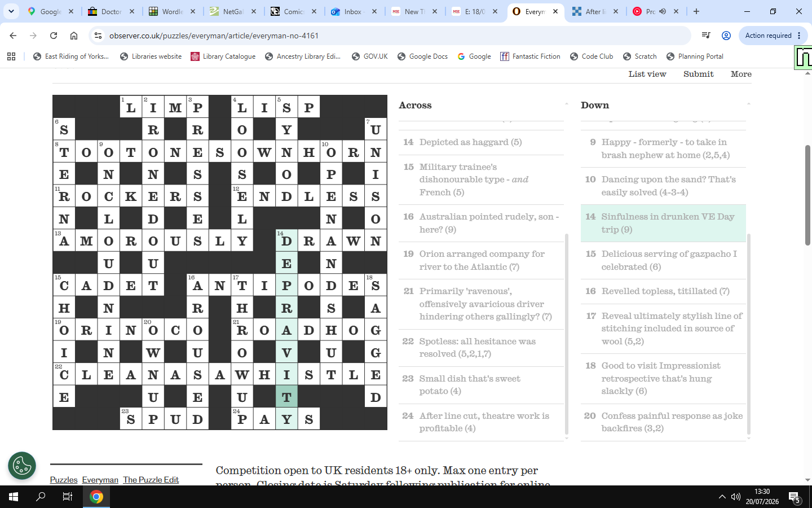
Task: Open the cookie settings icon on the page
Action: pyautogui.click(x=22, y=466)
